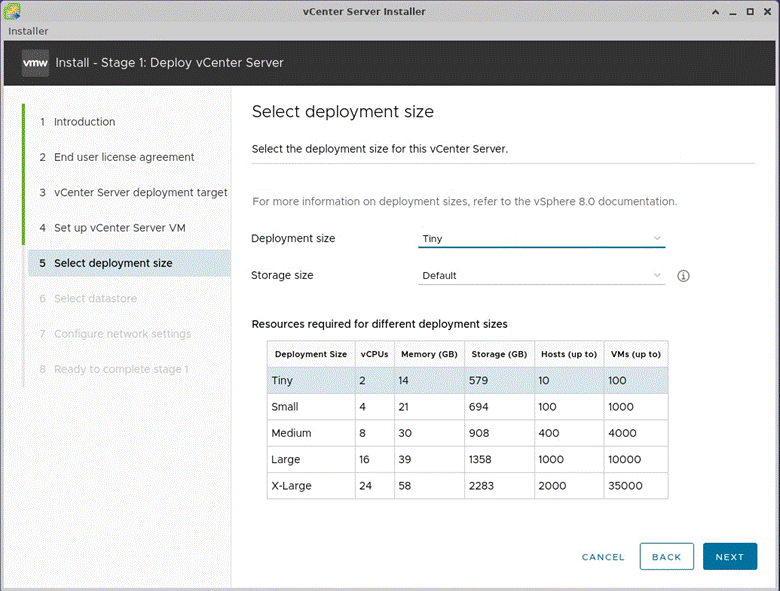Click the vmw logo in header
The height and width of the screenshot is (591, 780).
point(35,63)
